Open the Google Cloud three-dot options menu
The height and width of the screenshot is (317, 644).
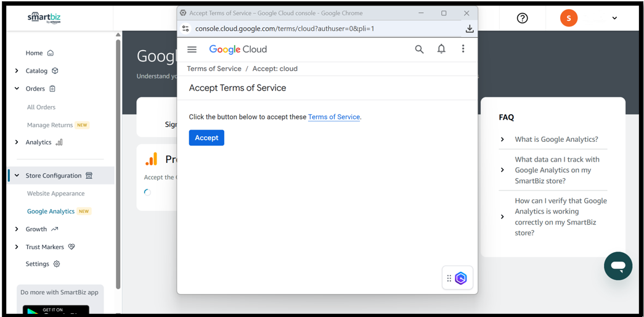tap(463, 49)
